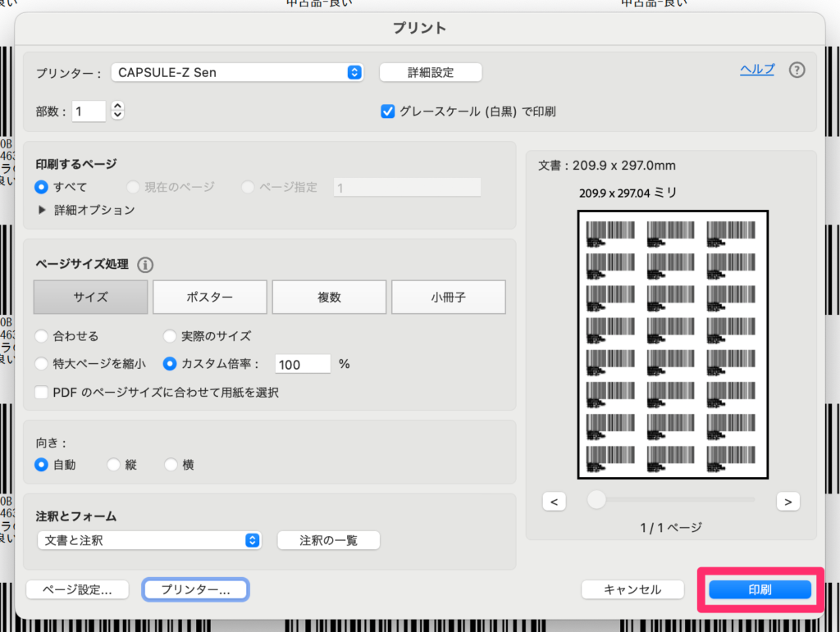Click the custom scale percentage field
The image size is (840, 632).
point(303,364)
